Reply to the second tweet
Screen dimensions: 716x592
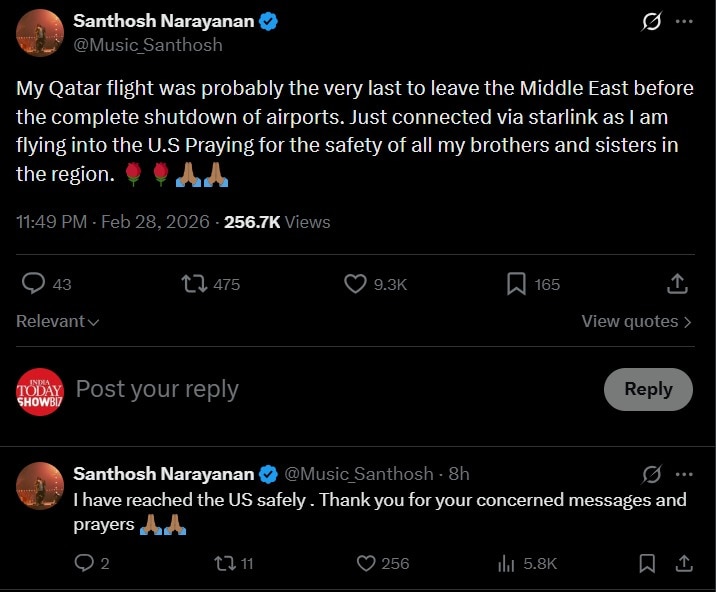[85, 563]
